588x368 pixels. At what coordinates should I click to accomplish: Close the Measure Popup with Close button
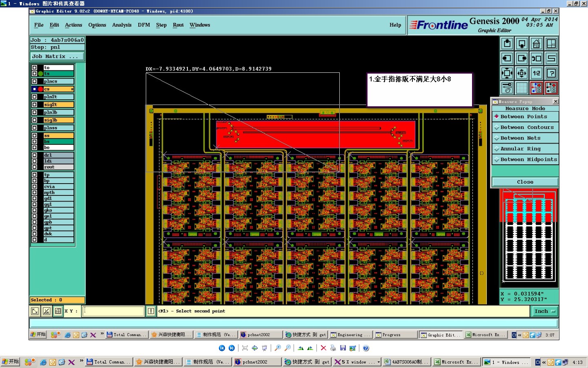[525, 182]
